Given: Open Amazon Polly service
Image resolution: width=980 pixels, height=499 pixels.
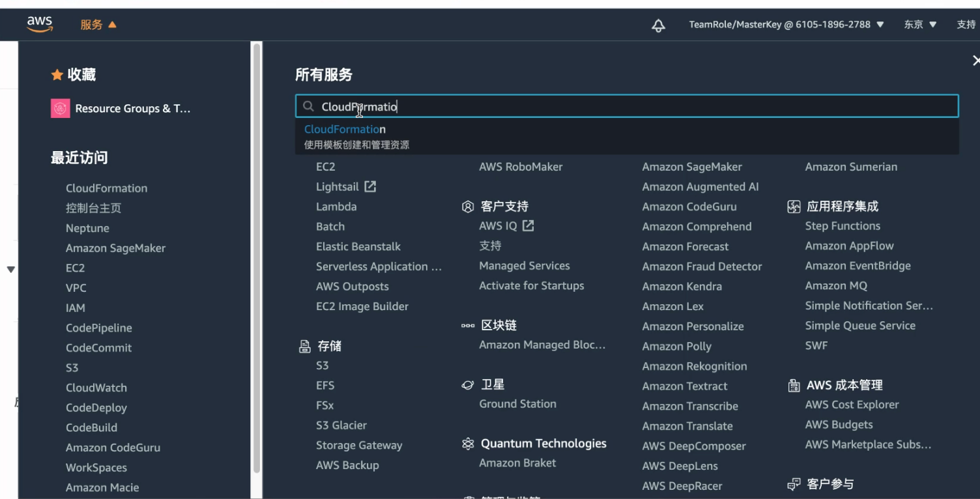Looking at the screenshot, I should click(676, 347).
